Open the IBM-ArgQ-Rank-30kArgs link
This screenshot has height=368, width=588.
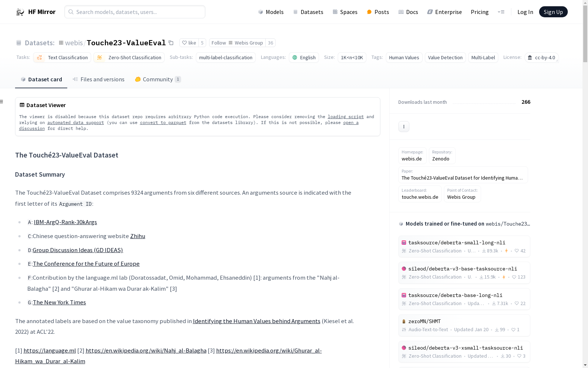click(65, 222)
